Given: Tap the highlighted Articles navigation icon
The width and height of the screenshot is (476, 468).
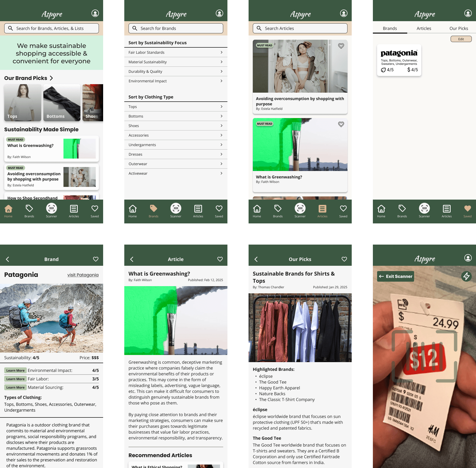Looking at the screenshot, I should point(322,209).
